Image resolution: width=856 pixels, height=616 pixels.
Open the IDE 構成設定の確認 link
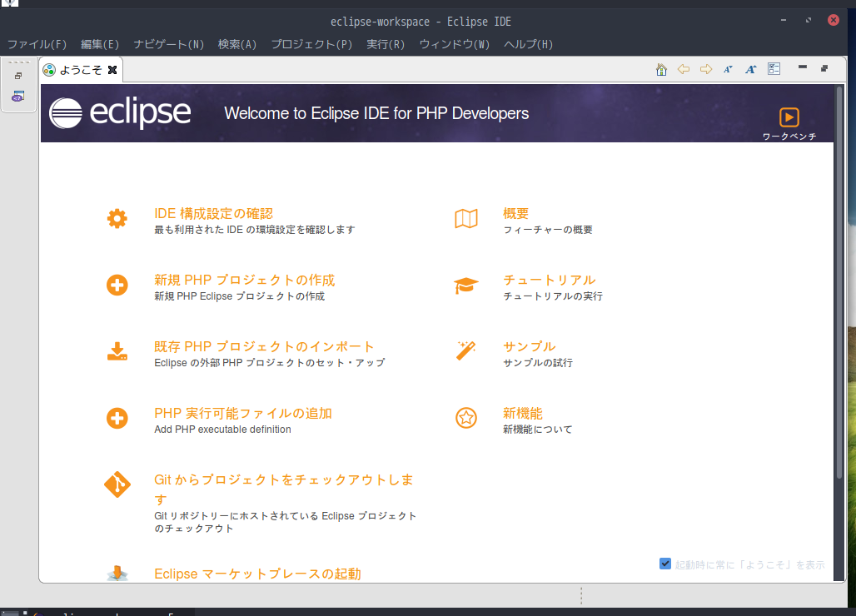tap(213, 213)
